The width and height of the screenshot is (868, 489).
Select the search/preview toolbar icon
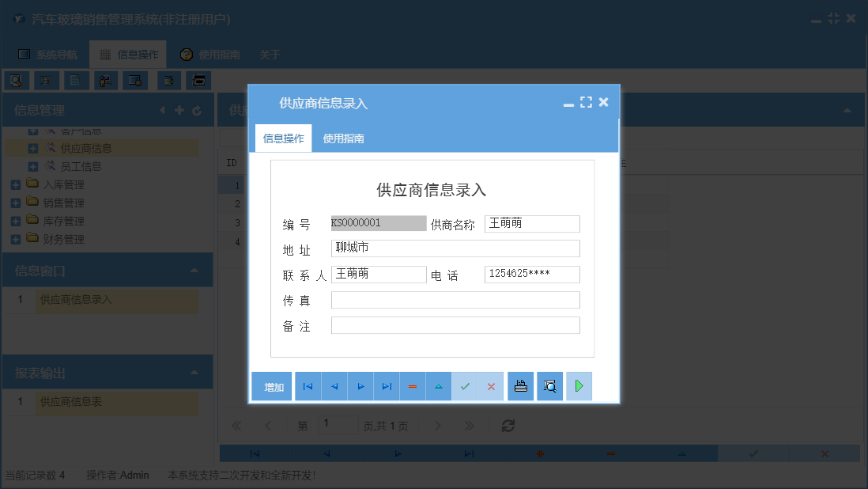coord(16,80)
